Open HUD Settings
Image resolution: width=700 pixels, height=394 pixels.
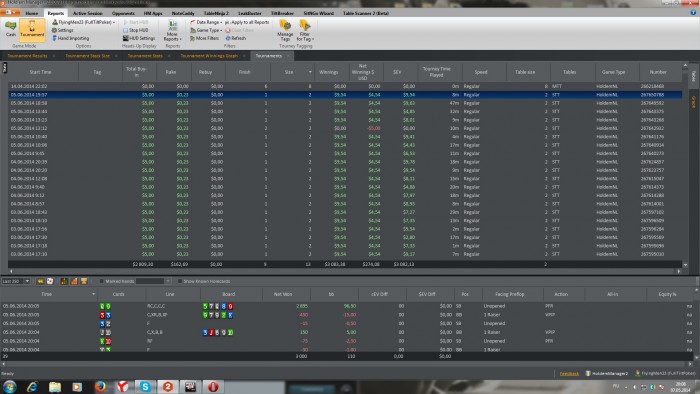coord(139,38)
